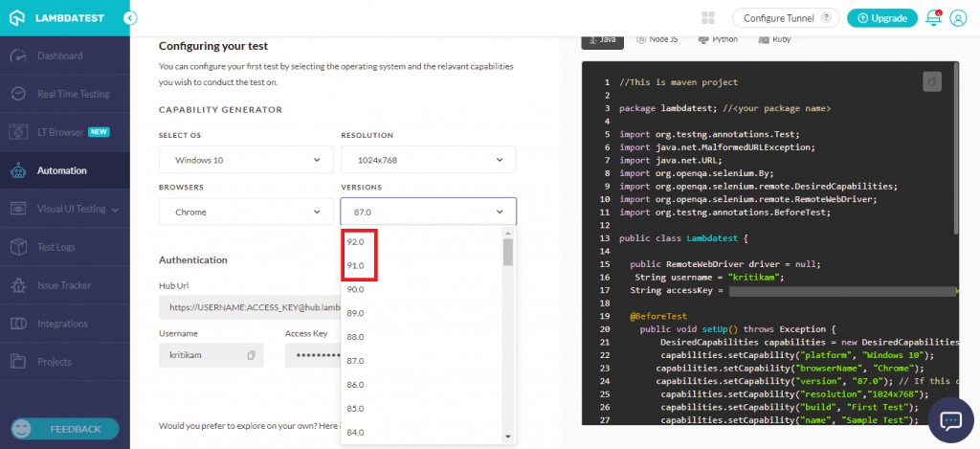Click the Hub Url field
Screen dimensions: 980x449
point(251,307)
